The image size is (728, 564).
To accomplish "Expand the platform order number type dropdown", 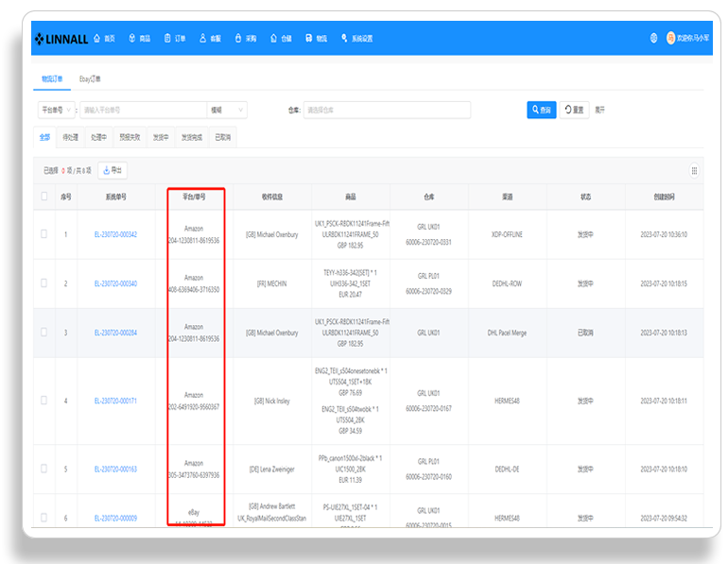I will [56, 110].
